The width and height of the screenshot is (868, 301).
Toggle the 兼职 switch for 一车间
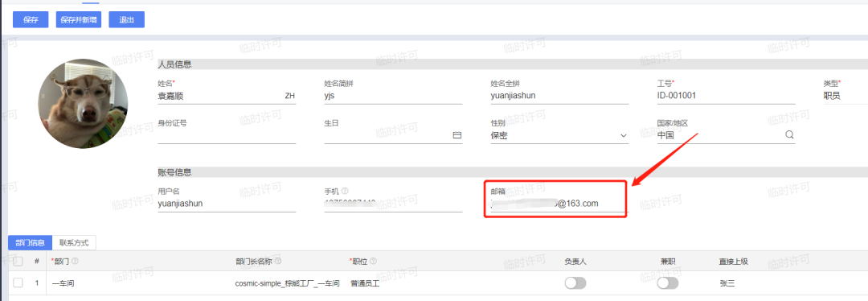668,283
